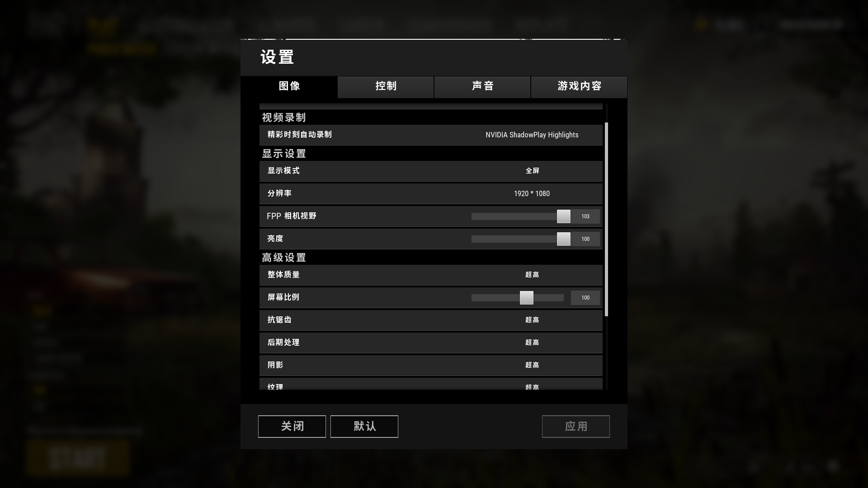
Task: Change the 后期处理 setting value
Action: tap(532, 343)
